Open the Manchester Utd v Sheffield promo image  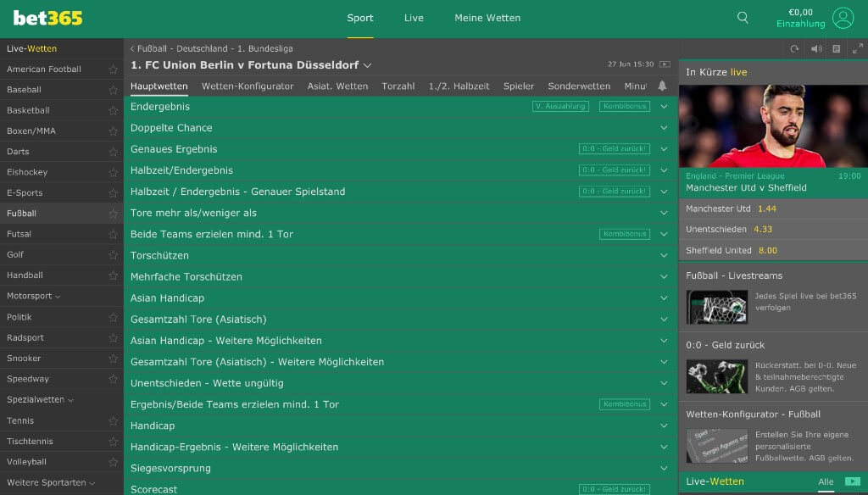(x=773, y=125)
